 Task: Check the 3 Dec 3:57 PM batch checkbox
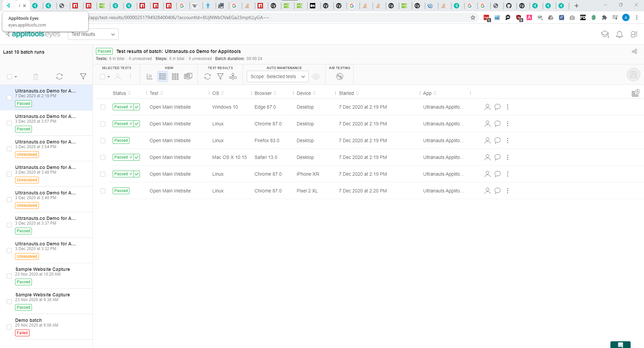coord(9,123)
